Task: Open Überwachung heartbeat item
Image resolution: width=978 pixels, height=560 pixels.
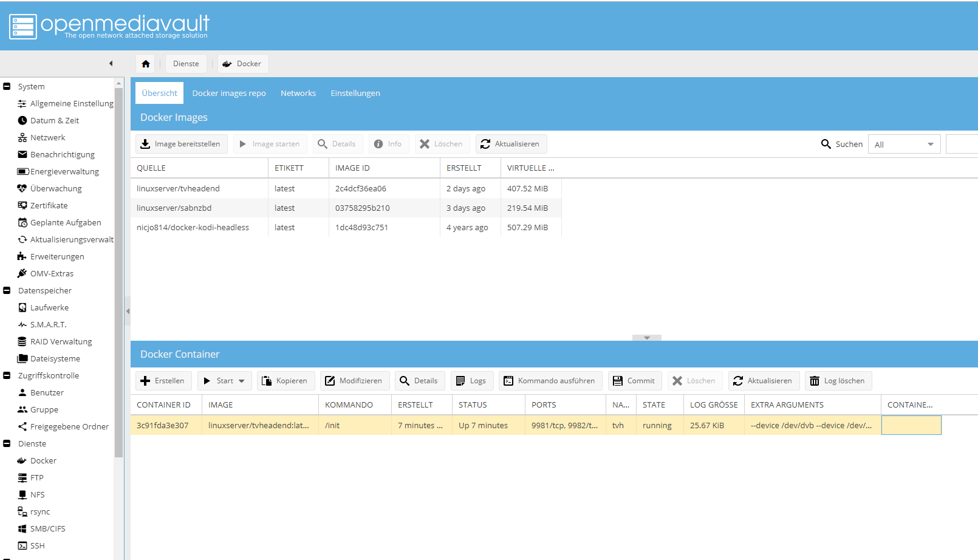Action: point(50,188)
